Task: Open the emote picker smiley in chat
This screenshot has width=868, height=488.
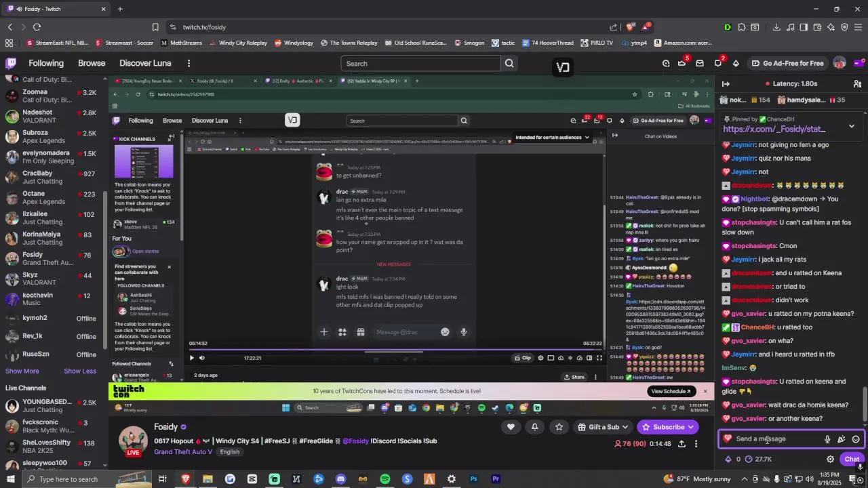Action: point(856,439)
